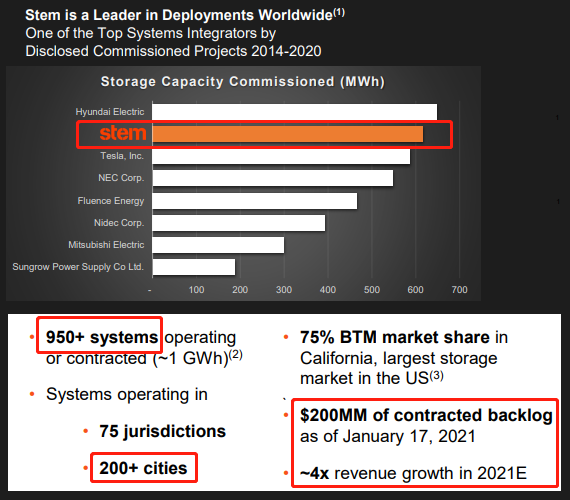Select the ~4x revenue growth text
The width and height of the screenshot is (570, 500).
click(413, 473)
